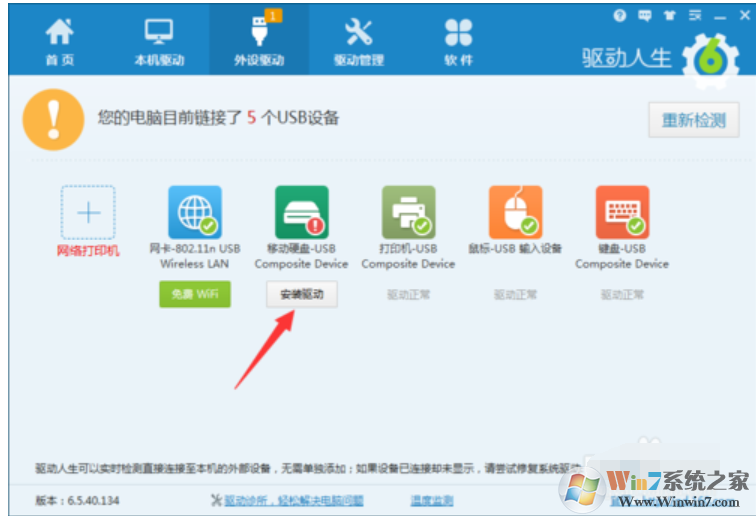
Task: Click the 键盘-USB Composite Device label
Action: point(622,256)
